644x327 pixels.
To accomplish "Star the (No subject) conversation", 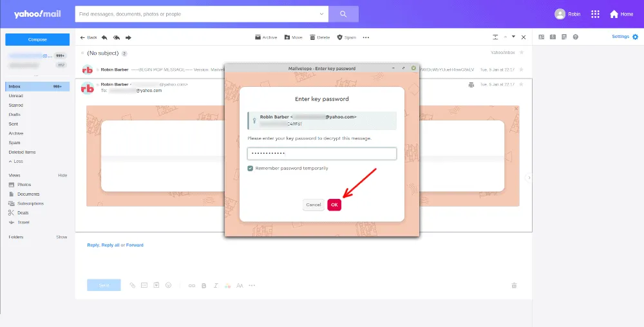I will pyautogui.click(x=522, y=53).
